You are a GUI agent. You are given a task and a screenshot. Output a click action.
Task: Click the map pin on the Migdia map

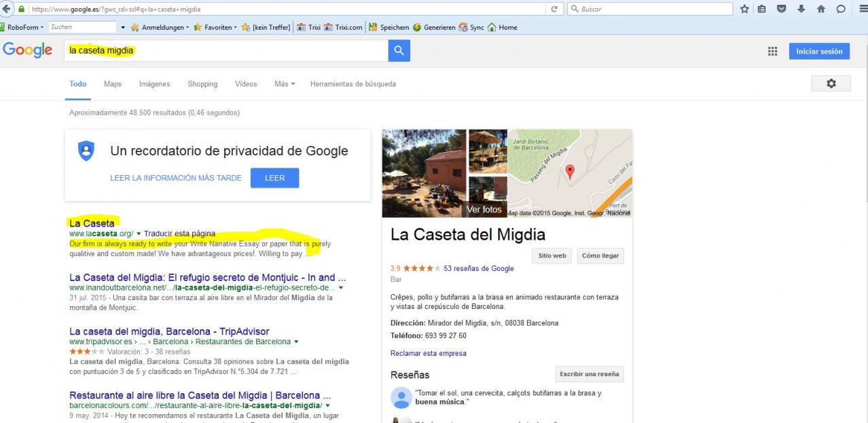coord(570,171)
